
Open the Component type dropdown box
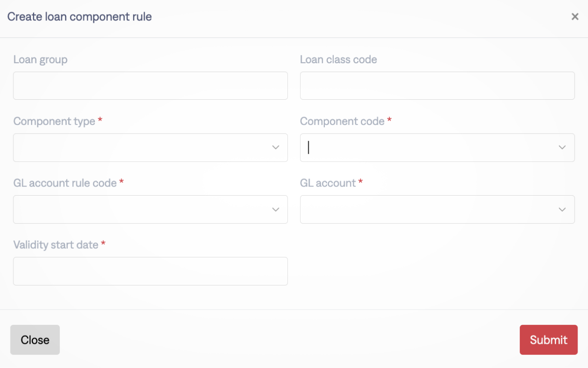coord(142,148)
